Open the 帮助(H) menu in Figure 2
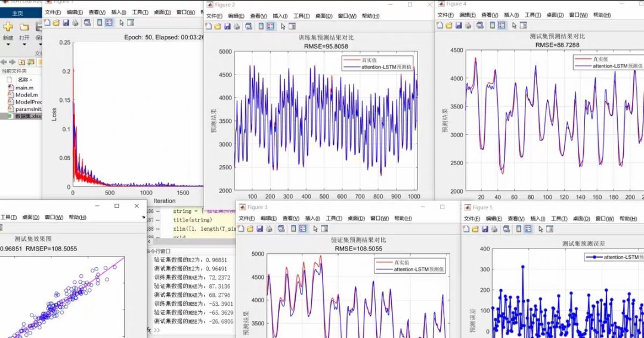Image resolution: width=644 pixels, height=338 pixels. (370, 16)
